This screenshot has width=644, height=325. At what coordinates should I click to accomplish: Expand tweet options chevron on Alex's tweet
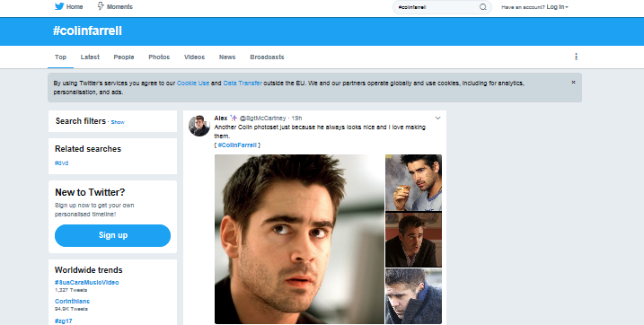[x=437, y=119]
